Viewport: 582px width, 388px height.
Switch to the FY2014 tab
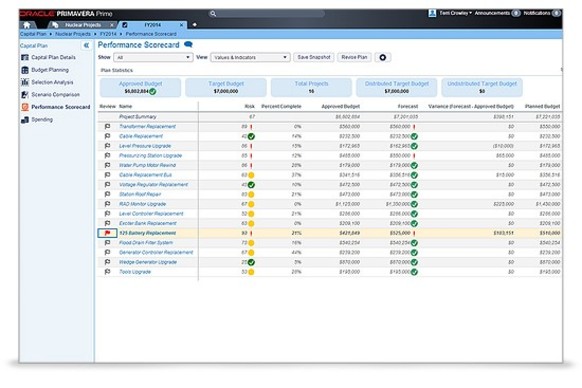click(153, 25)
